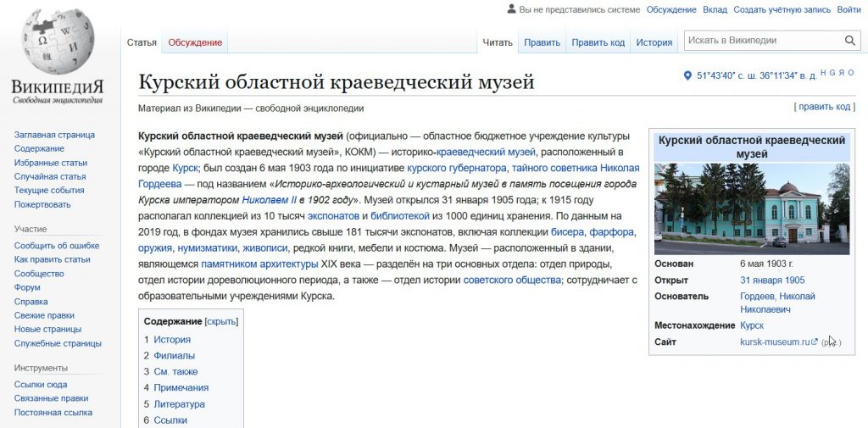
Task: Open курского губернатора link
Action: tap(457, 168)
